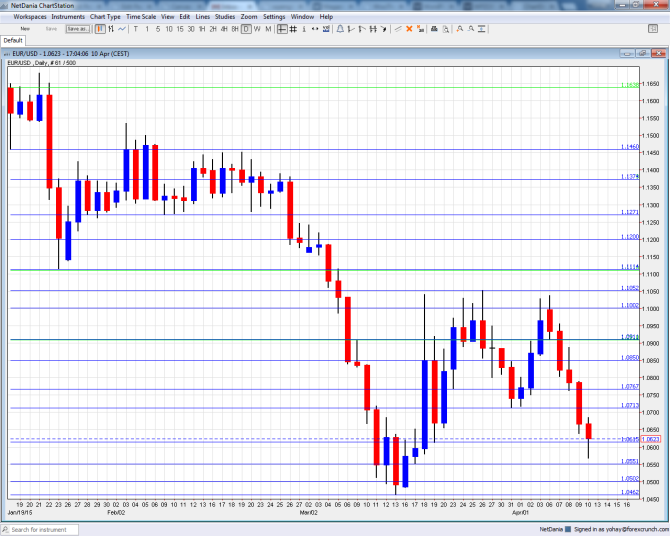Select the parallel lines H-shaped drawing tool

coord(373,29)
